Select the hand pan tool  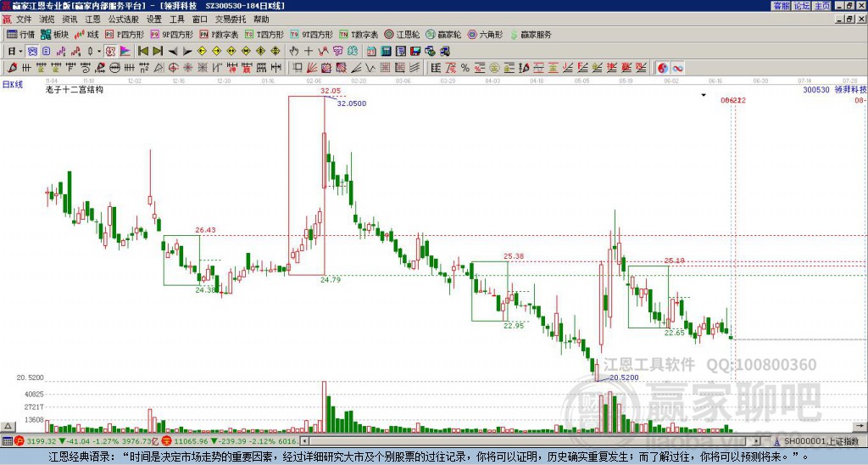coord(294,52)
